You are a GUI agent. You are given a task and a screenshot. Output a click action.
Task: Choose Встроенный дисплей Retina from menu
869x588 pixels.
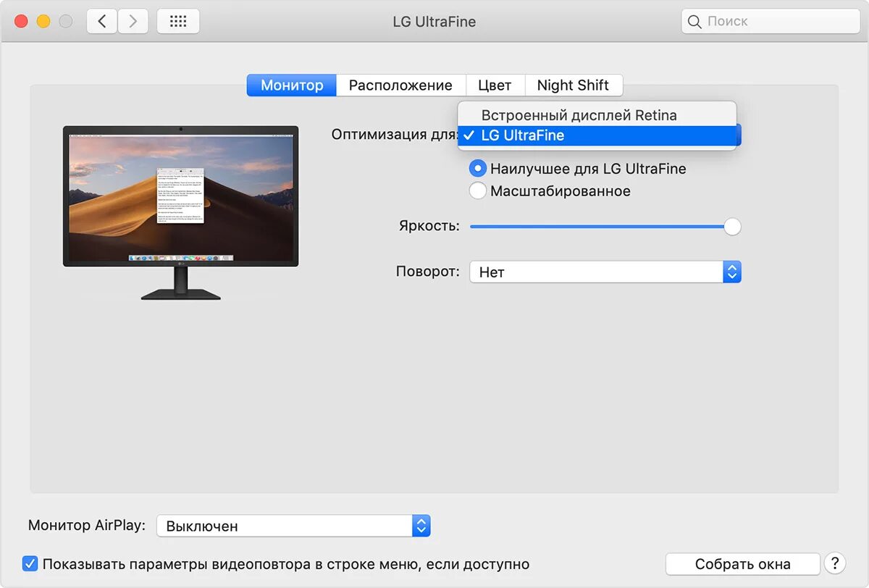597,115
